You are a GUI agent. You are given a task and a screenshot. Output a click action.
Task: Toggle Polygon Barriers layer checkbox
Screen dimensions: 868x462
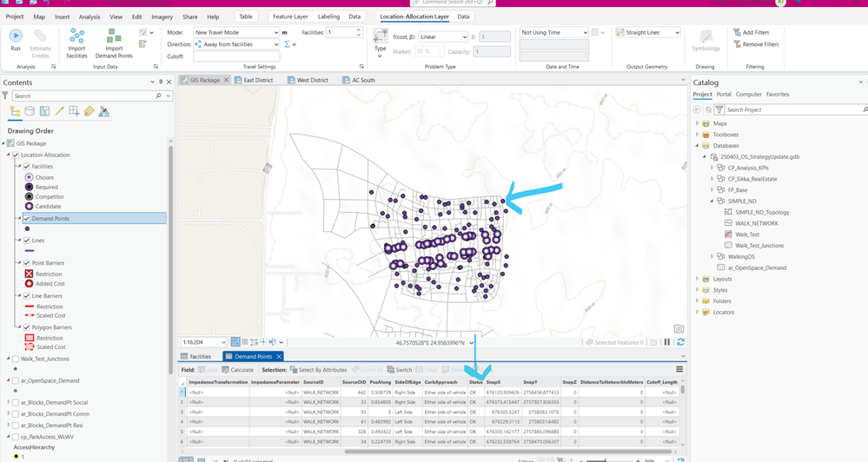pyautogui.click(x=27, y=327)
